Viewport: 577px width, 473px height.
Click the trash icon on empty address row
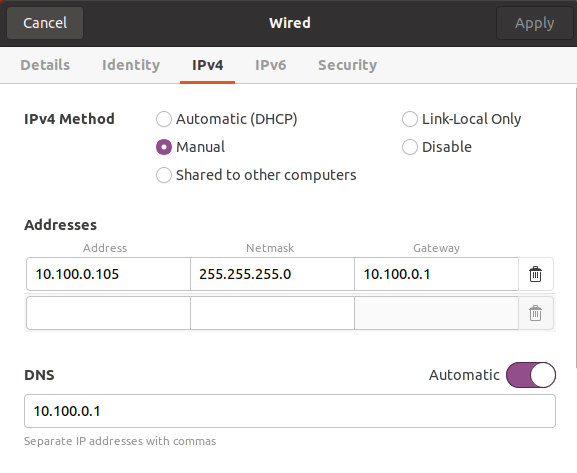tap(535, 313)
